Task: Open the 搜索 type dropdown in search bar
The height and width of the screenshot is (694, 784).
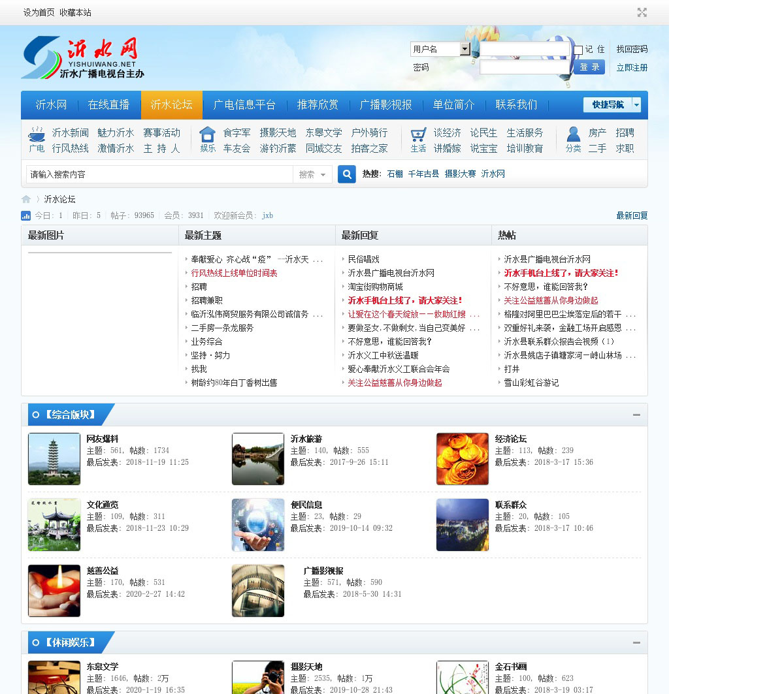Action: coord(312,174)
